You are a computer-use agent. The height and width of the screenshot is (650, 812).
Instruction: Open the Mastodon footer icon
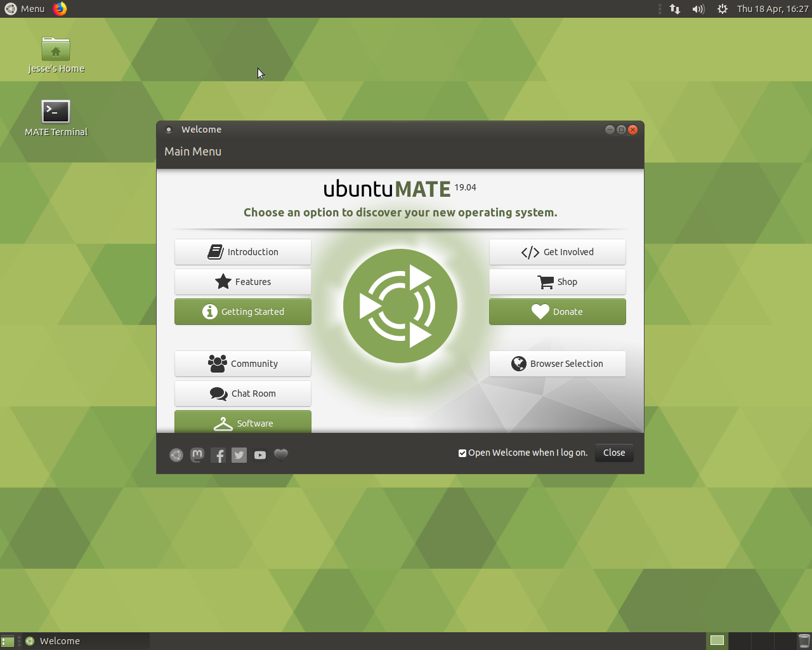coord(197,454)
